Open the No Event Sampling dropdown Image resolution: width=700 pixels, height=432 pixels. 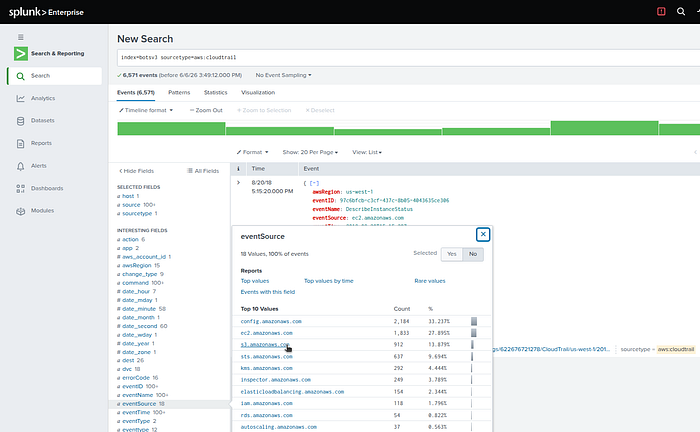pyautogui.click(x=283, y=75)
